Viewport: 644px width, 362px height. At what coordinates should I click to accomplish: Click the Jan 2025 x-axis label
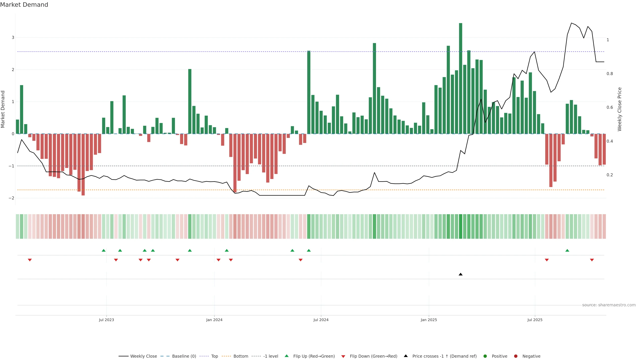tap(429, 320)
